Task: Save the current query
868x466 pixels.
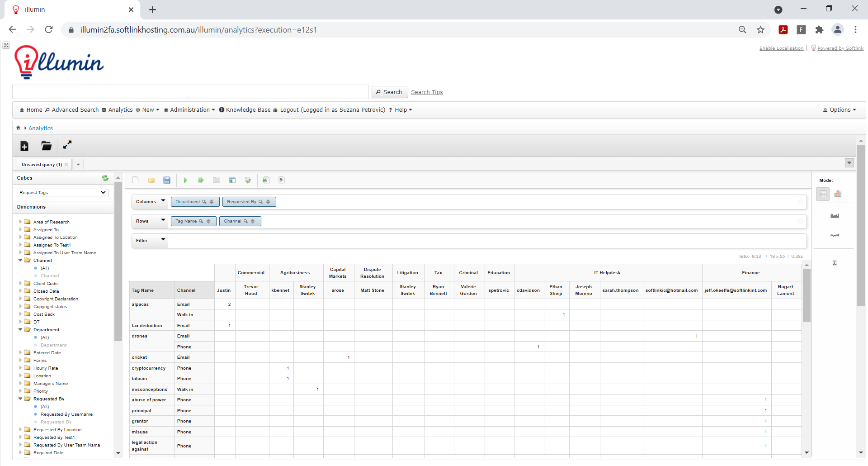Action: tap(167, 180)
